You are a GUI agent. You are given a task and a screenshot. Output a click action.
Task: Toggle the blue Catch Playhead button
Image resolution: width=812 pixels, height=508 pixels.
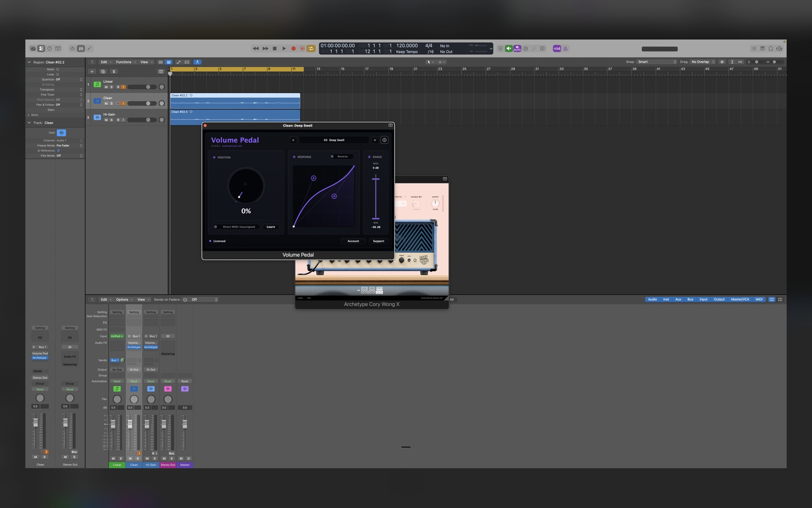pos(197,62)
